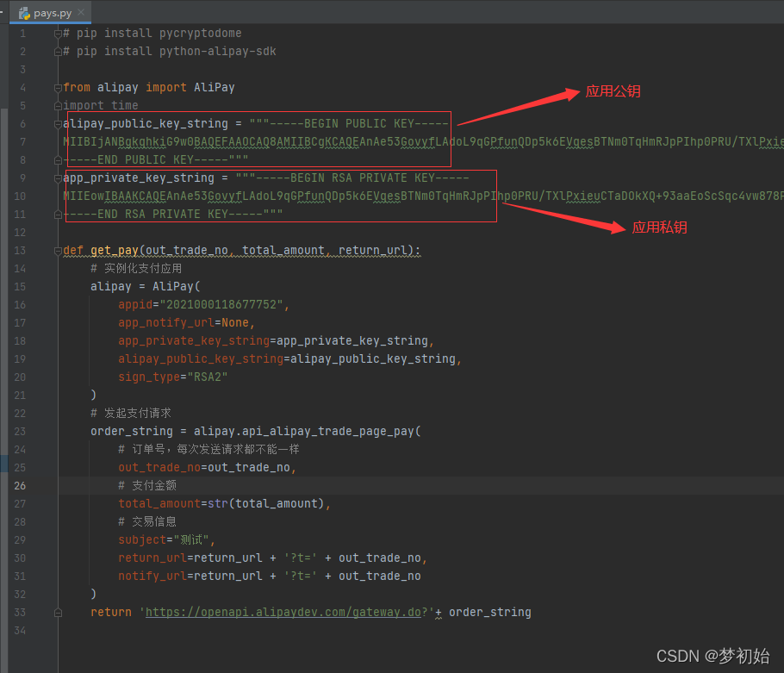Click the comment "# 发起支付请求"
Screen dimensions: 784x673
click(130, 413)
